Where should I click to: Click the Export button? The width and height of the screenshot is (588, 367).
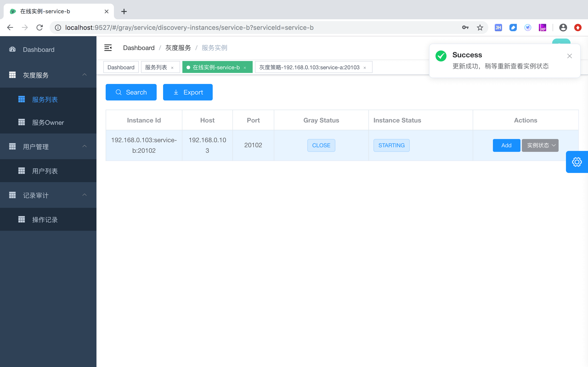(x=187, y=92)
